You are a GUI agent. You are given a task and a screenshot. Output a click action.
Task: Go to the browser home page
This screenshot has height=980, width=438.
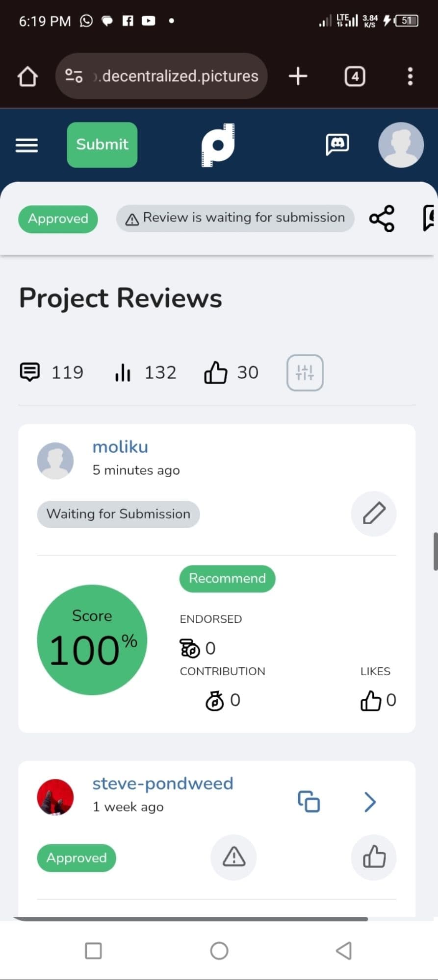(x=27, y=76)
